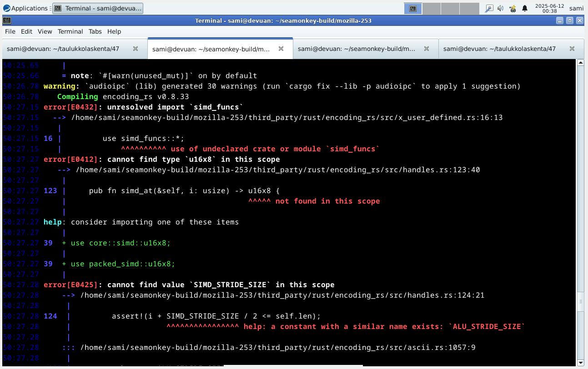Open the File menu
The image size is (588, 369).
pos(10,31)
